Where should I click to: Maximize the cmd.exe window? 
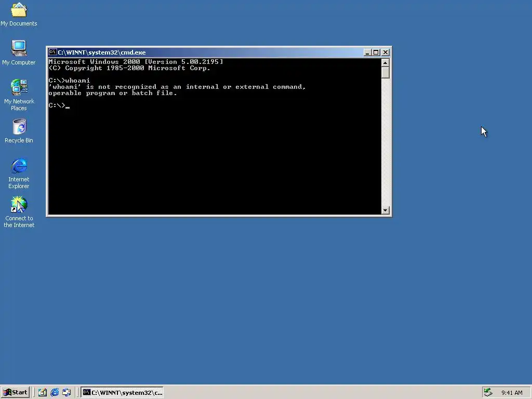pyautogui.click(x=376, y=52)
